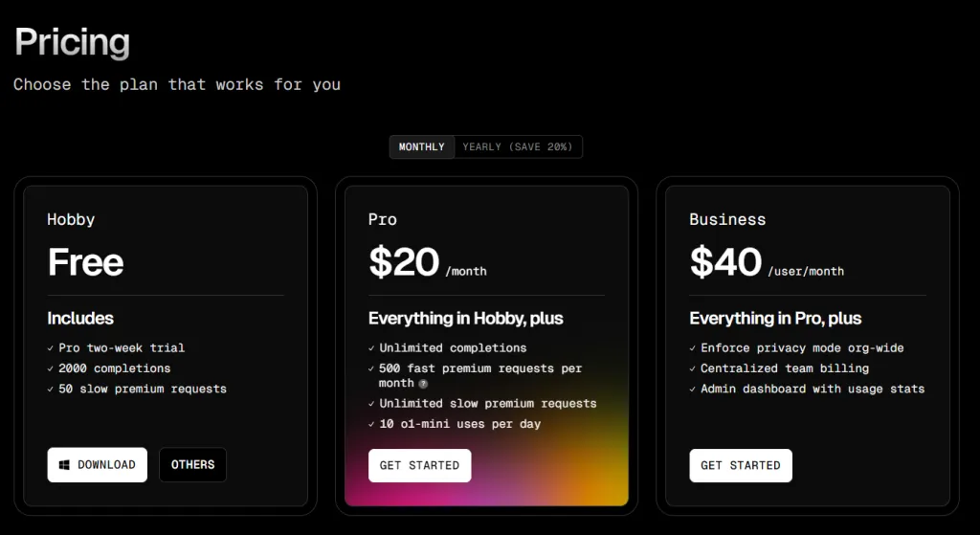Viewport: 980px width, 535px height.
Task: Open the Others download options
Action: 192,464
